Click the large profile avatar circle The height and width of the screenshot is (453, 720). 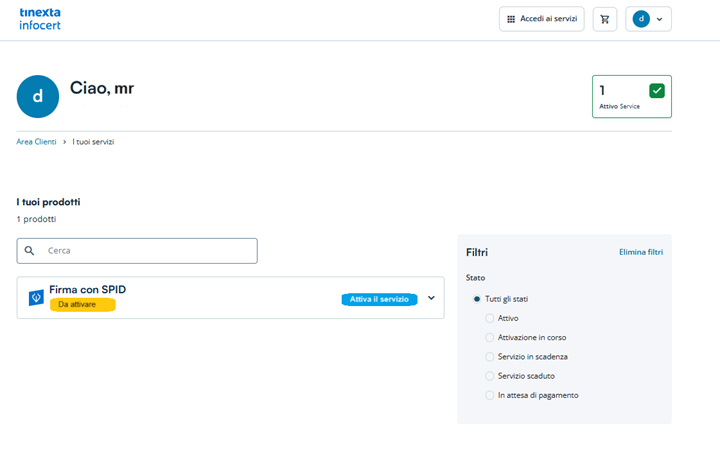38,97
